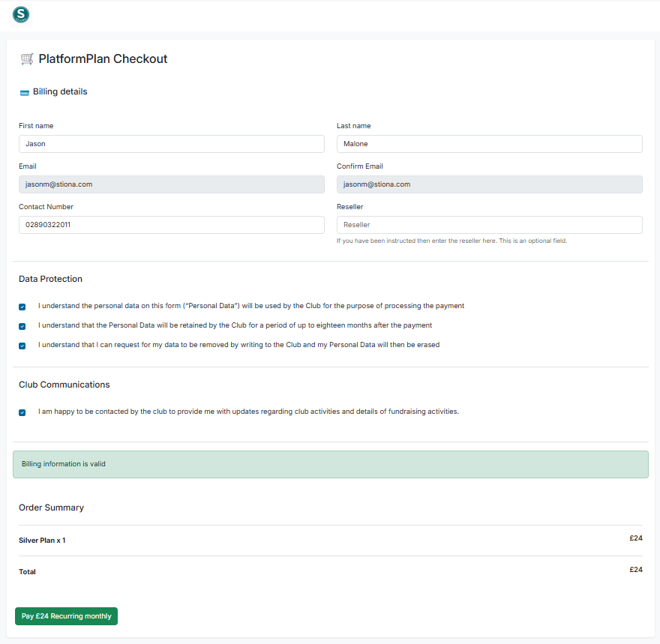This screenshot has width=660, height=644.
Task: Click the credit card icon beside Billing details
Action: point(23,91)
